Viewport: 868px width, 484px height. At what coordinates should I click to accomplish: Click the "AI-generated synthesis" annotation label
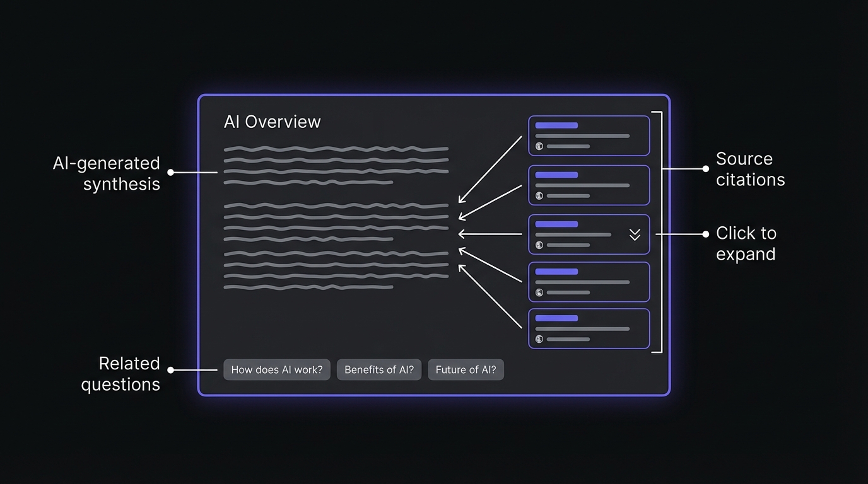coord(106,173)
